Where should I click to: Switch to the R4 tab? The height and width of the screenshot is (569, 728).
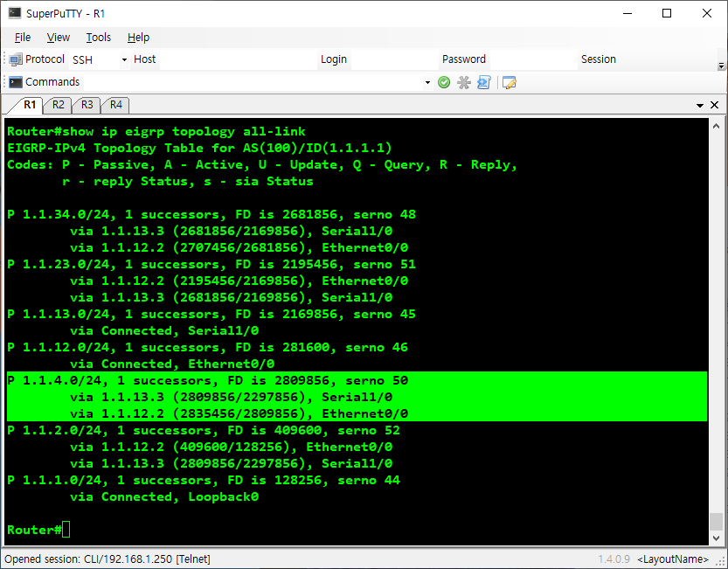pyautogui.click(x=115, y=105)
